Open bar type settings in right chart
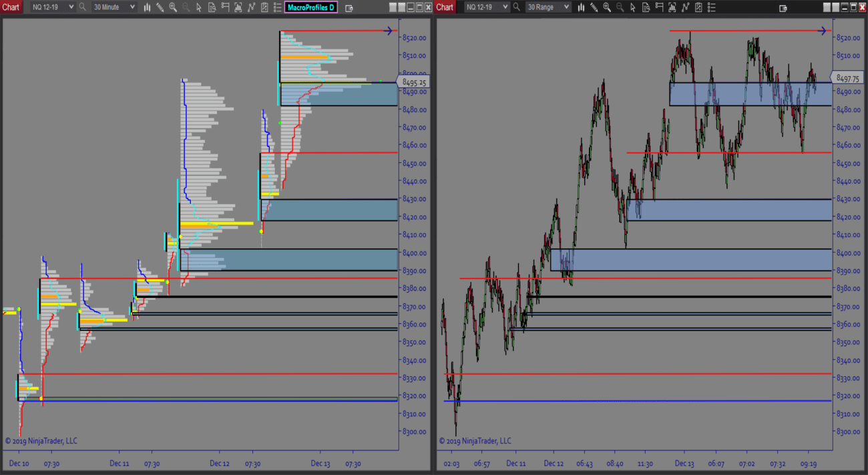 point(581,7)
